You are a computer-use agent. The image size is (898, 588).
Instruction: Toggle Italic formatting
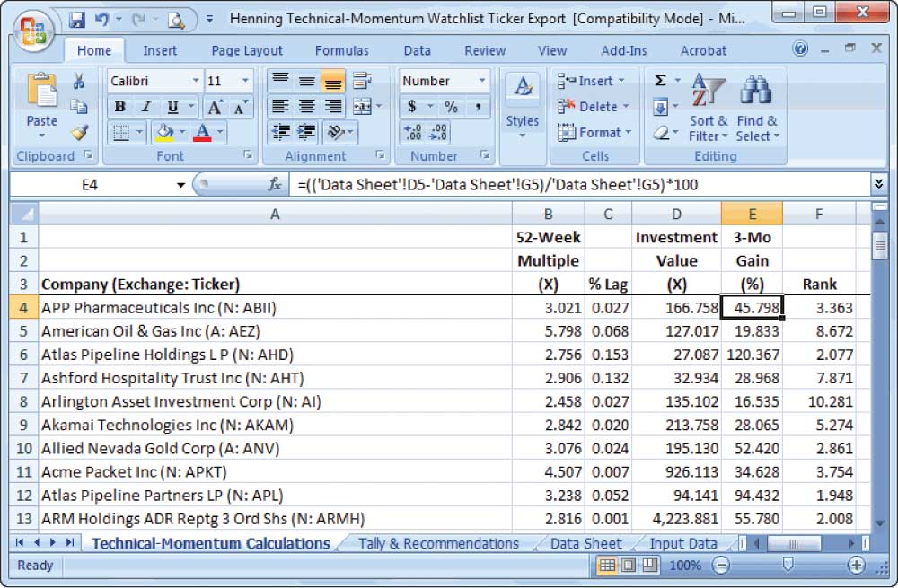145,107
